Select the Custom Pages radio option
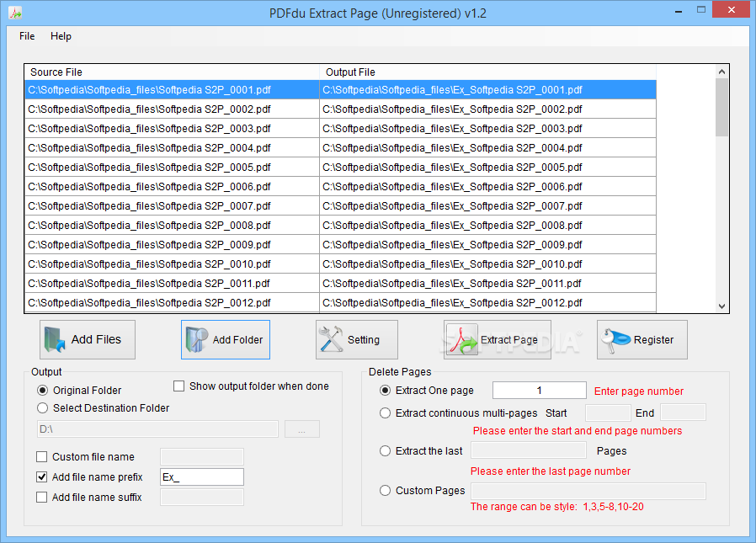The height and width of the screenshot is (543, 756). [385, 491]
